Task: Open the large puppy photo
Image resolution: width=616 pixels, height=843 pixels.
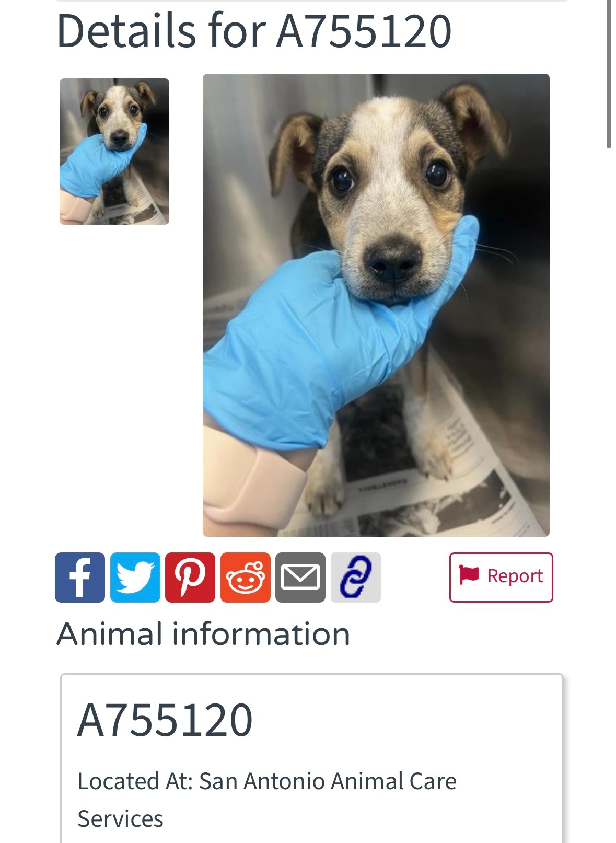Action: pos(376,305)
